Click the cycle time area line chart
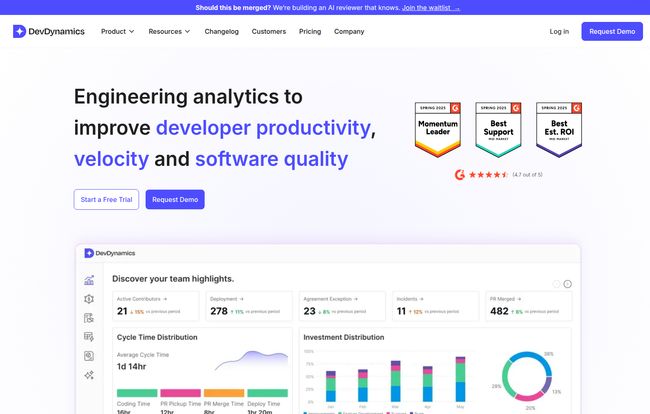The width and height of the screenshot is (650, 414). pos(251,361)
